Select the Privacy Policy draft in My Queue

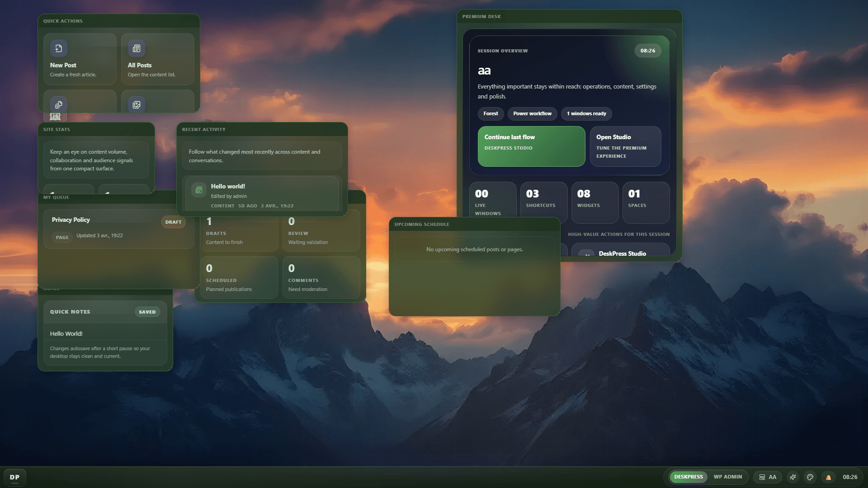point(118,227)
